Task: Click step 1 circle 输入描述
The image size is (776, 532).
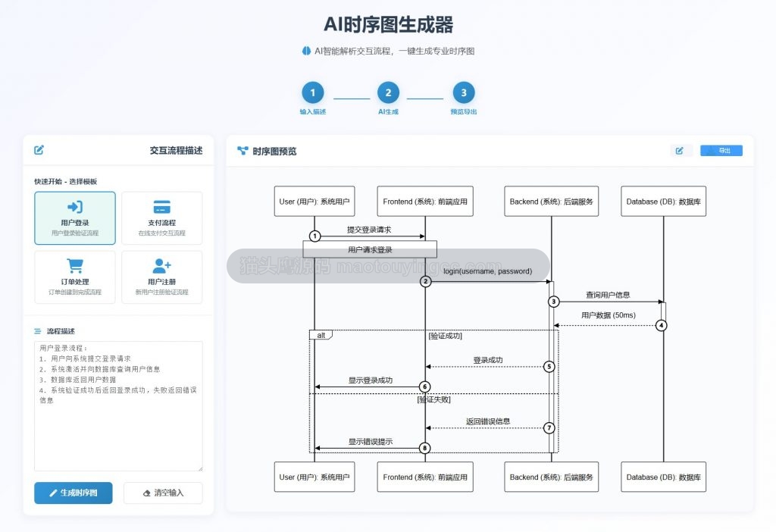Action: click(313, 92)
